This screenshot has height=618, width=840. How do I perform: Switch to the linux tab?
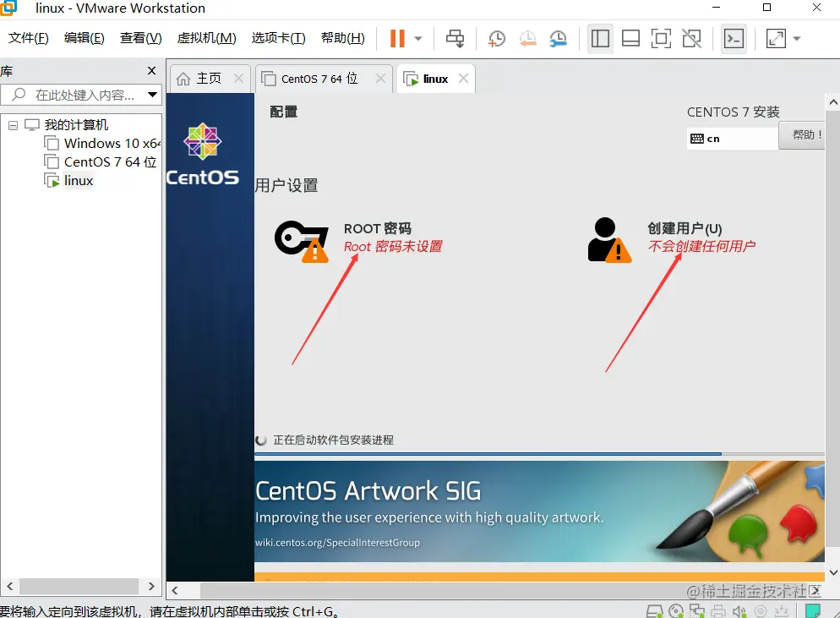(x=435, y=79)
